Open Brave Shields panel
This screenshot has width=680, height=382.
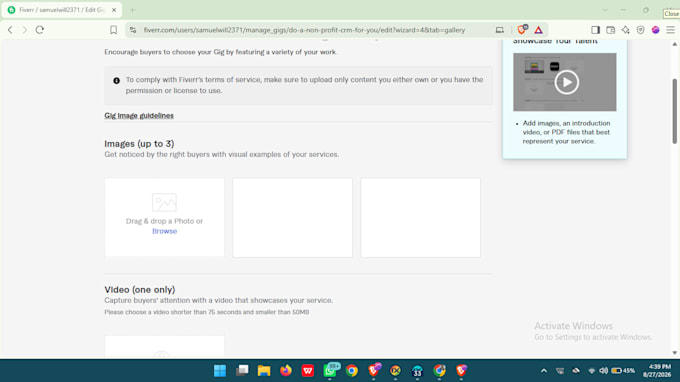[522, 29]
